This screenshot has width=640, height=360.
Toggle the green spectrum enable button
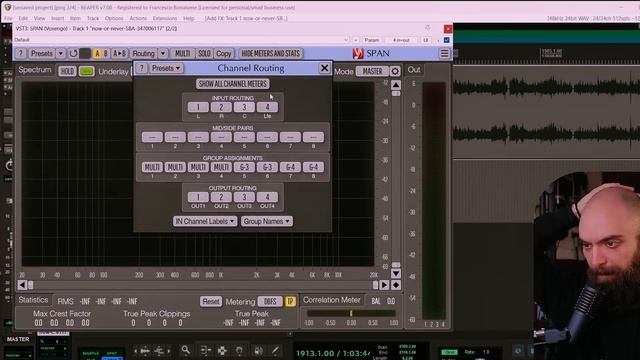pos(87,71)
